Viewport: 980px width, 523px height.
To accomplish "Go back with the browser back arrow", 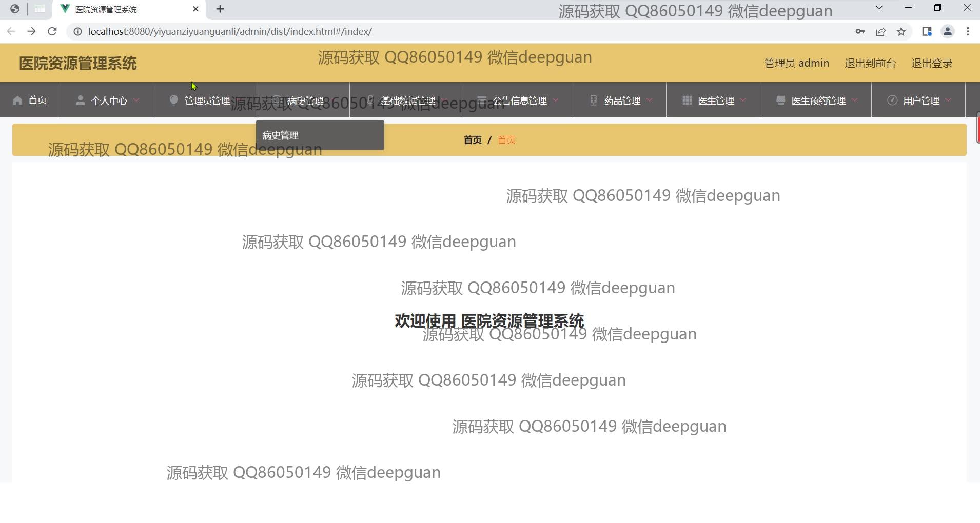I will coord(11,31).
